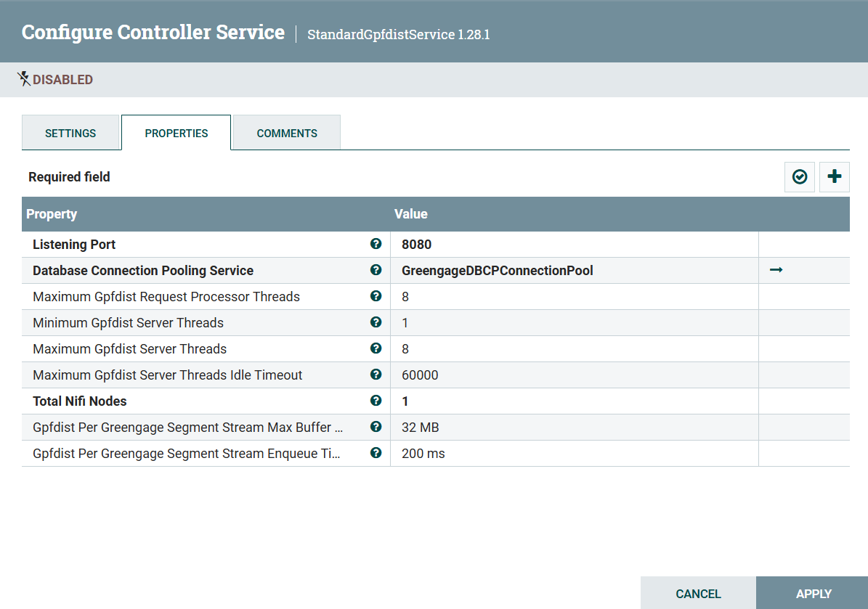Image resolution: width=868 pixels, height=609 pixels.
Task: Show help for Database Connection Pooling Service
Action: [x=376, y=270]
